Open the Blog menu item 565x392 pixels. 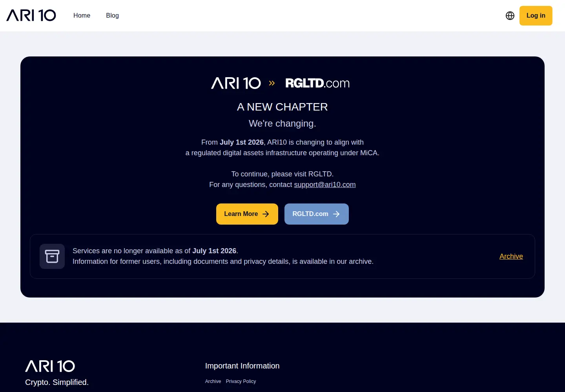112,15
